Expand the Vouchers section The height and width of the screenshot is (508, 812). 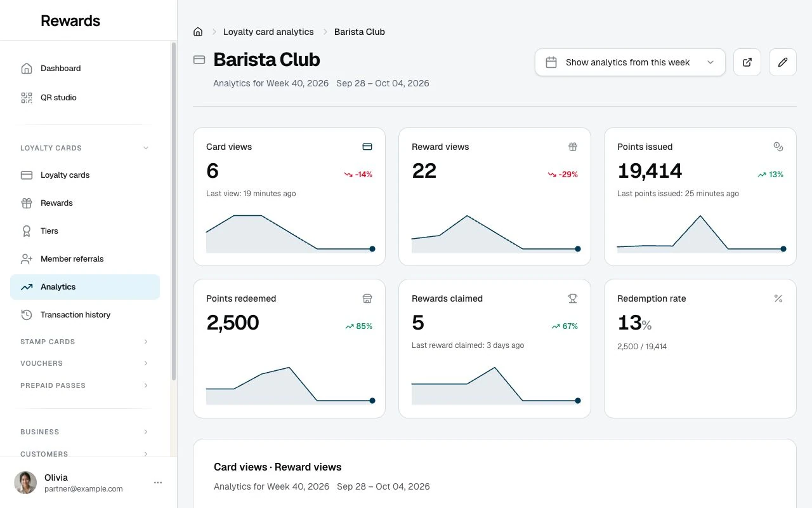pos(85,363)
